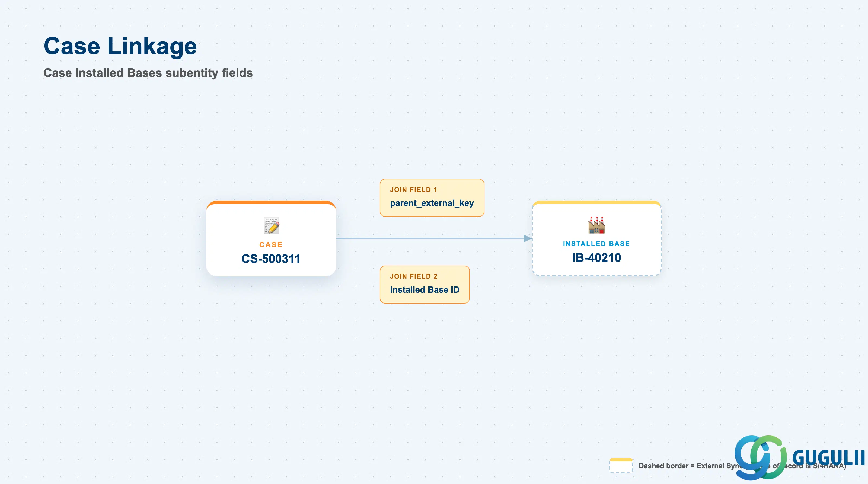The width and height of the screenshot is (868, 484).
Task: Click the Case Linkage title
Action: click(120, 46)
